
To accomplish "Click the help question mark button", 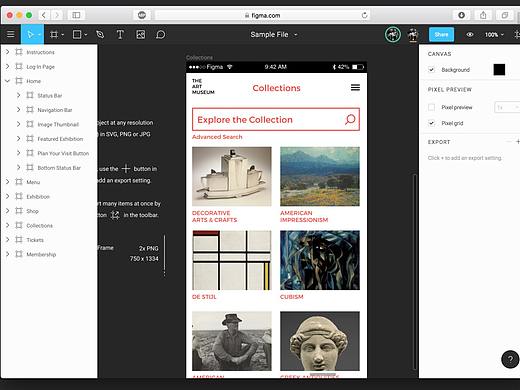I will 510,359.
